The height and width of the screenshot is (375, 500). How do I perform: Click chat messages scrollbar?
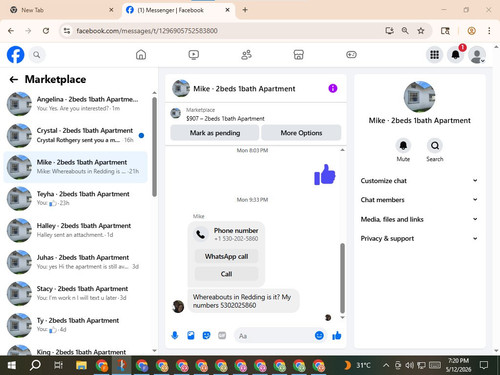(x=342, y=278)
